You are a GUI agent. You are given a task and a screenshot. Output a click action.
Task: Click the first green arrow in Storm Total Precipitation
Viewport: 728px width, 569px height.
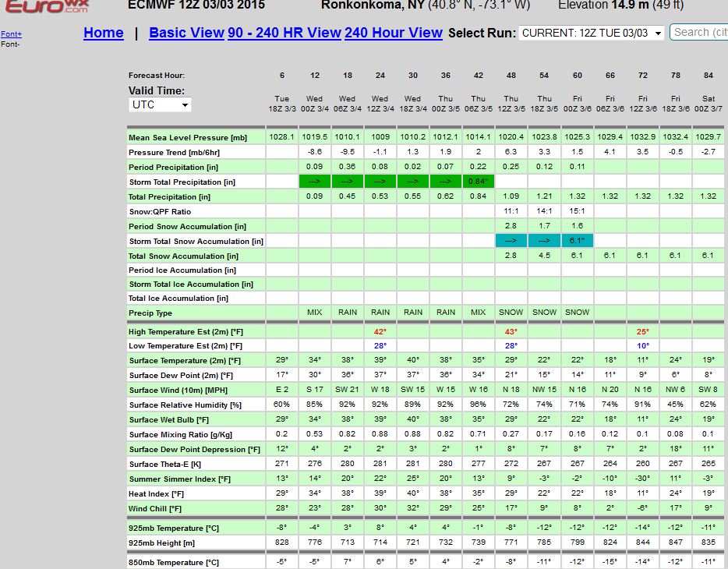[x=315, y=182]
